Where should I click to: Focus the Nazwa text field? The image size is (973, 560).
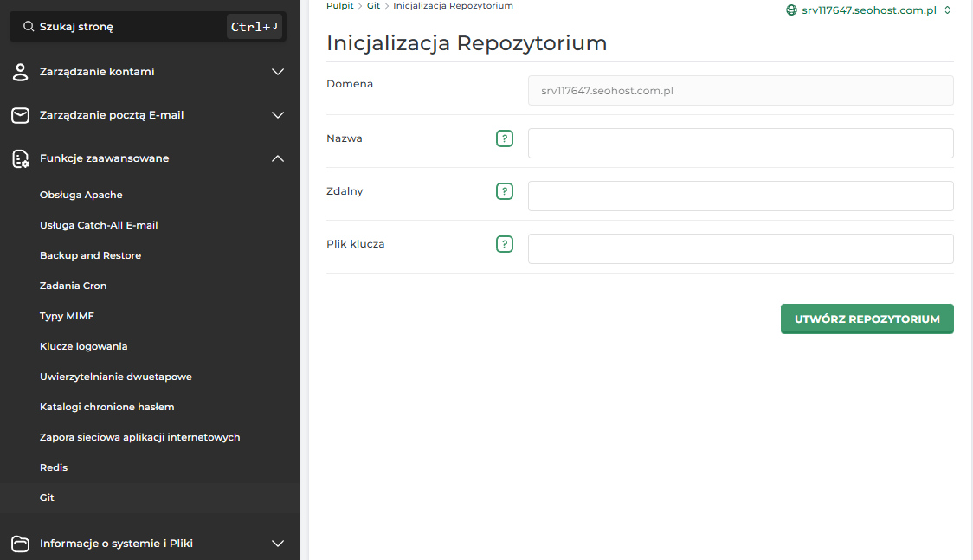[x=740, y=144]
